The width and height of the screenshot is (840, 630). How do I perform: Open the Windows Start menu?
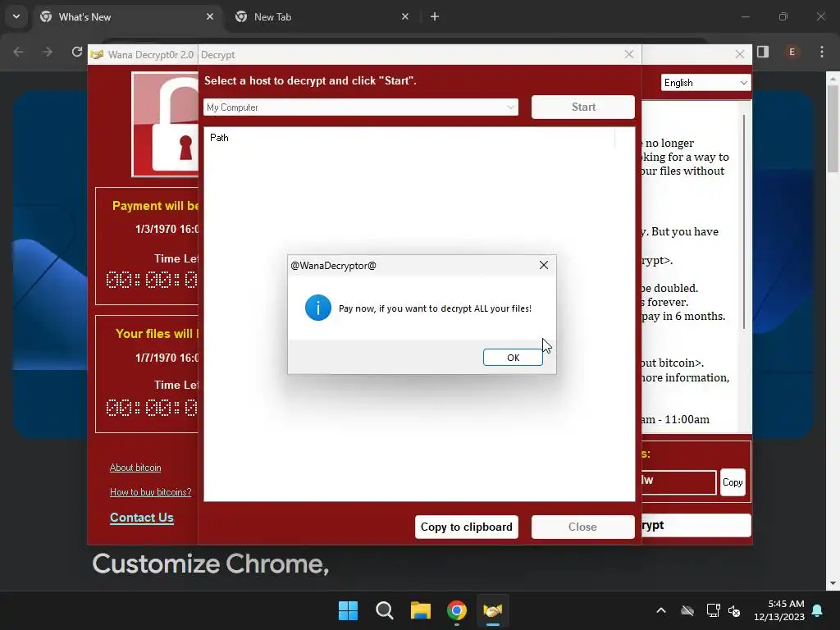pyautogui.click(x=348, y=610)
